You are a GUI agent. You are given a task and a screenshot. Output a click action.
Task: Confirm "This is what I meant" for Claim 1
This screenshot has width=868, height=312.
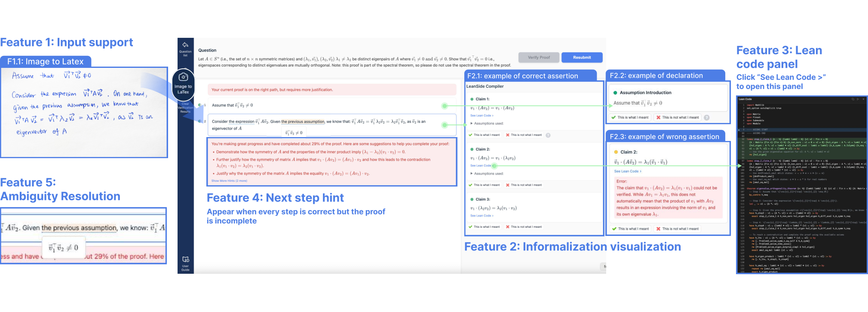(x=484, y=135)
